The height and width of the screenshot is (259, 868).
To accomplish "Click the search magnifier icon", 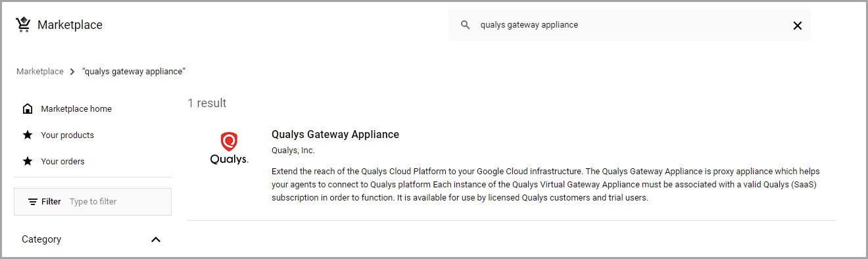I will coord(466,25).
